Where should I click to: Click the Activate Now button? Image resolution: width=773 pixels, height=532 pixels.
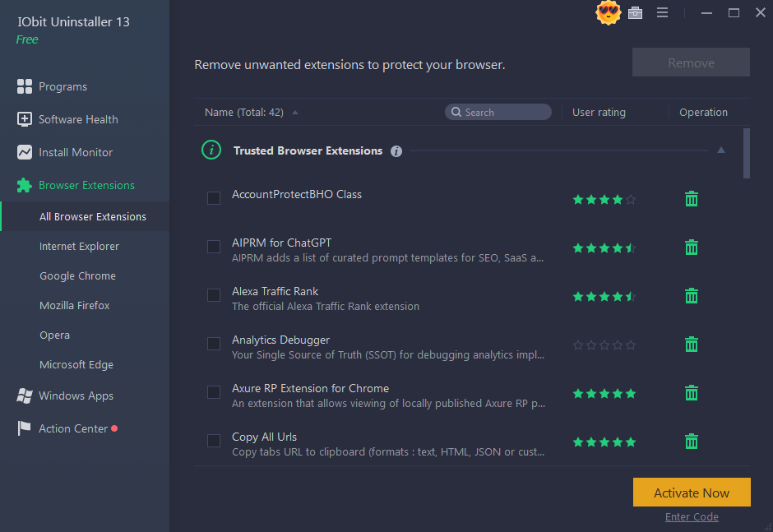(x=692, y=492)
